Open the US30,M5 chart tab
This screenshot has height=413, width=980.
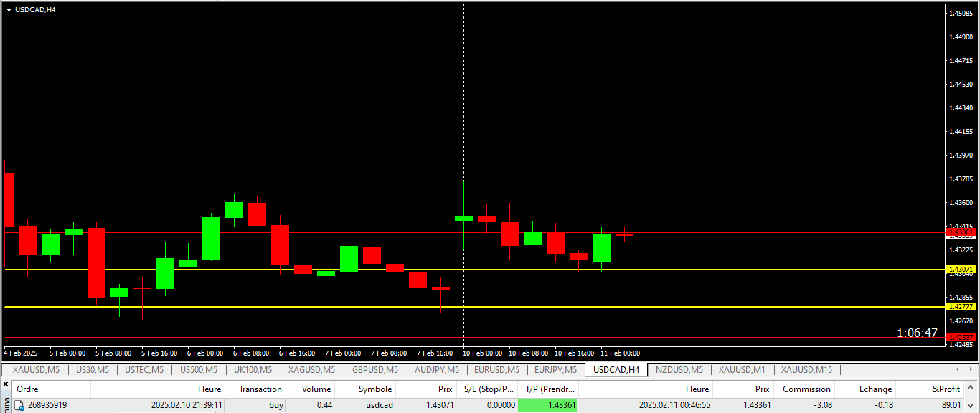point(93,370)
